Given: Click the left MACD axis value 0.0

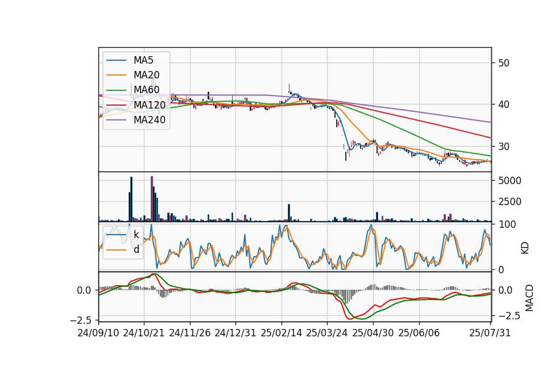Looking at the screenshot, I should tap(84, 290).
